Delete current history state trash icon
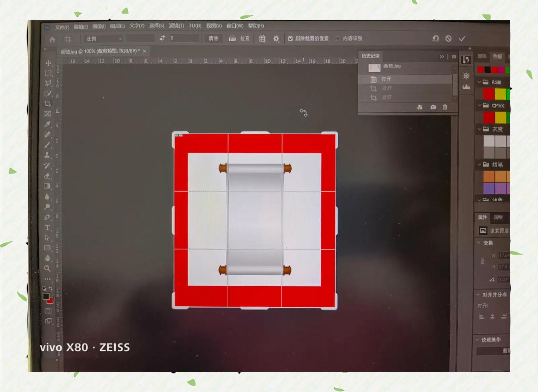 coord(445,107)
